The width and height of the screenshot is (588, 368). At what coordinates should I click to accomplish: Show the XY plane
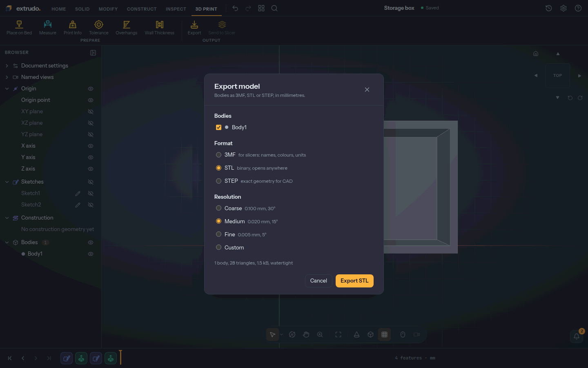coord(91,112)
